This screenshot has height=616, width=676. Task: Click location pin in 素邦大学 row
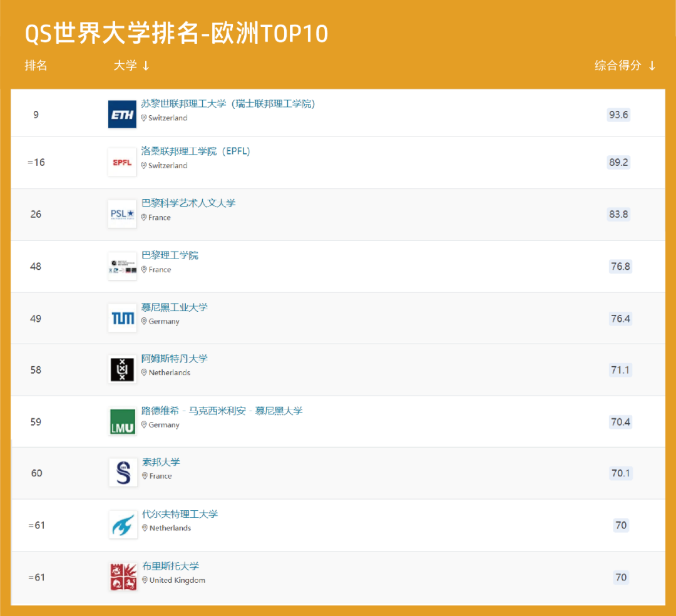pyautogui.click(x=145, y=476)
